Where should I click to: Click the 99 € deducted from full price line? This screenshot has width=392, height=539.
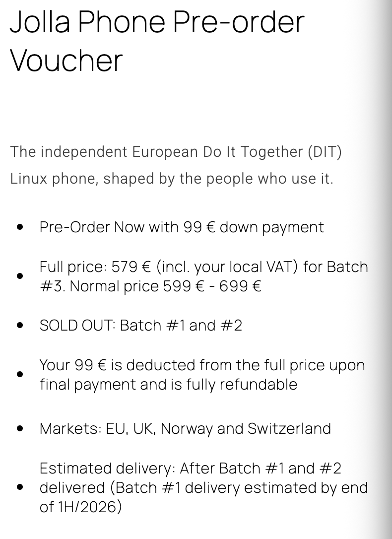[202, 365]
